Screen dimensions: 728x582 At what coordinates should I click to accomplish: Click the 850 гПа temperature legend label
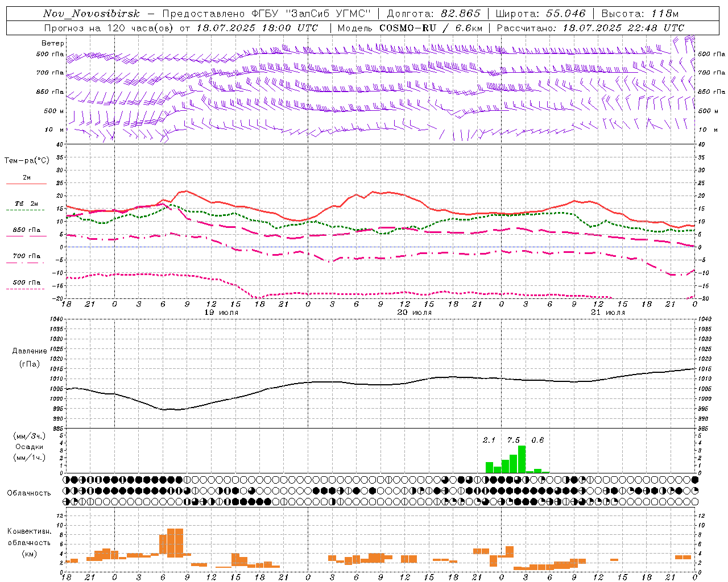pyautogui.click(x=27, y=230)
